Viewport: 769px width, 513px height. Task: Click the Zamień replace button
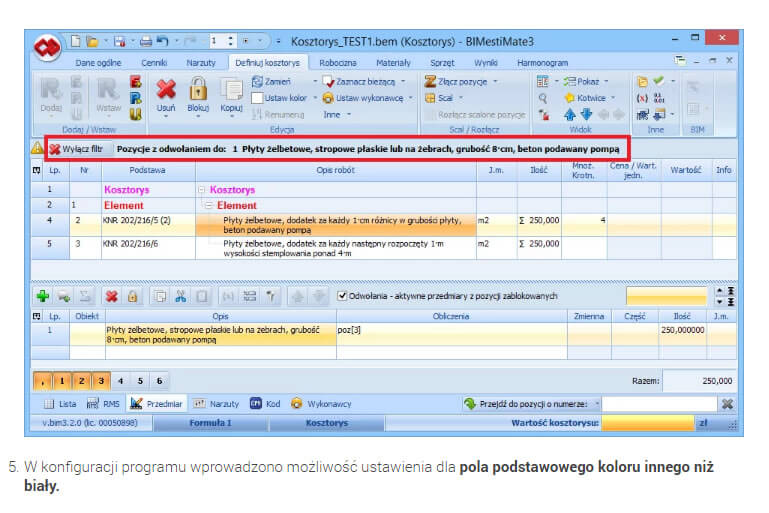click(x=272, y=81)
